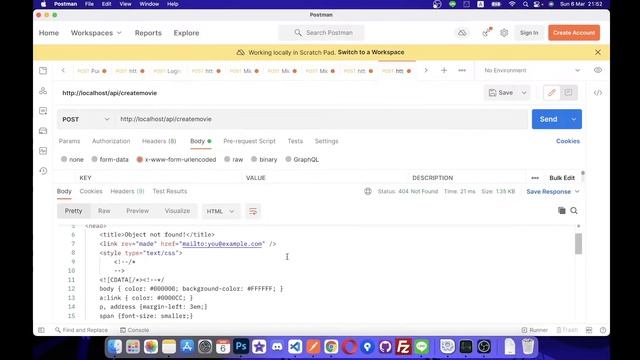This screenshot has height=360, width=640.
Task: Toggle sidebar icon in bottom status bar
Action: click(x=41, y=330)
